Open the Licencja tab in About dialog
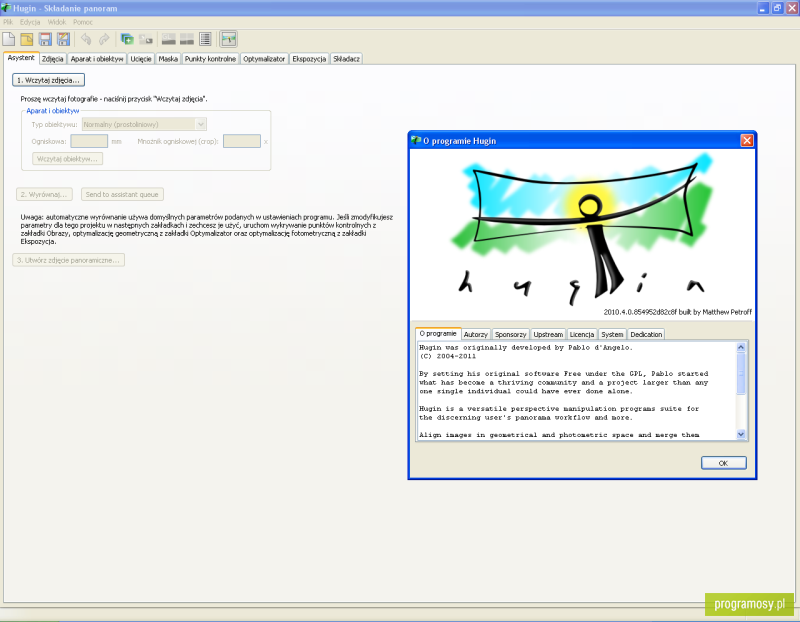 582,334
